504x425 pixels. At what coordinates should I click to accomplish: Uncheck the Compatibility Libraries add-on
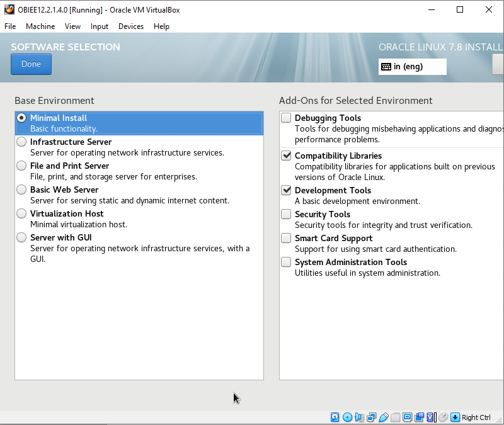286,156
